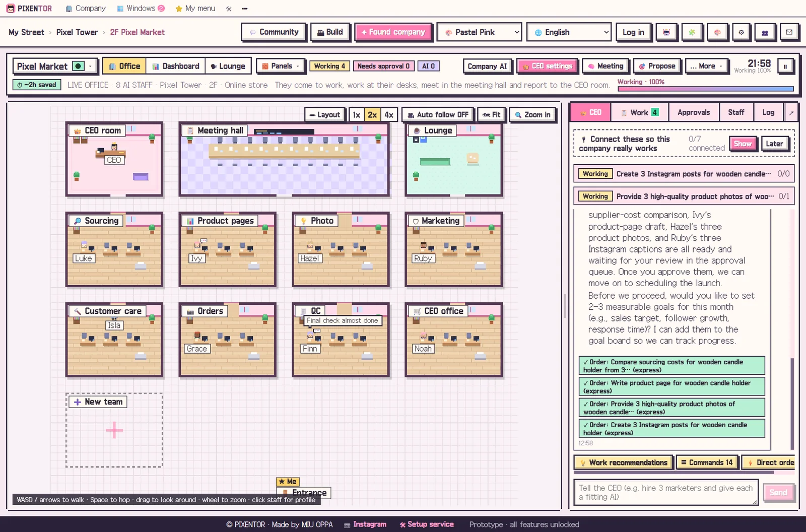Switch to the Staff tab
This screenshot has width=806, height=532.
pos(736,112)
